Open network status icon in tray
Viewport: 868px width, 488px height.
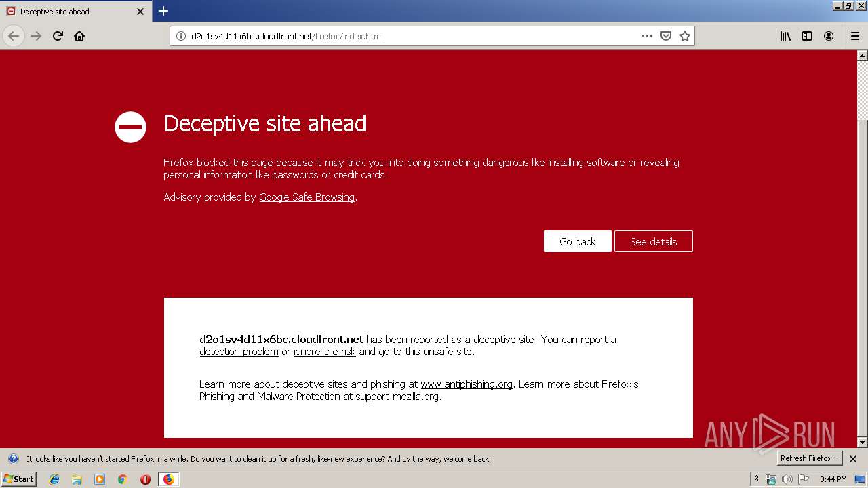(x=771, y=479)
